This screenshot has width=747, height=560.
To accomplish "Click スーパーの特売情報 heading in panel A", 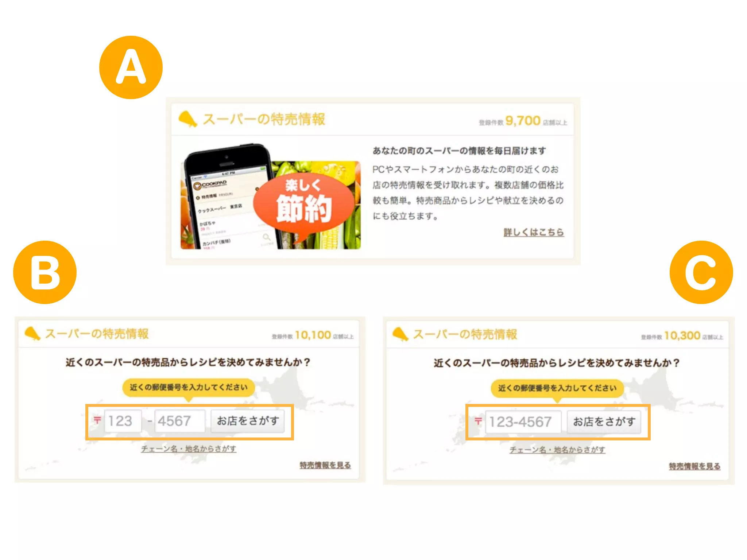I will click(x=264, y=119).
